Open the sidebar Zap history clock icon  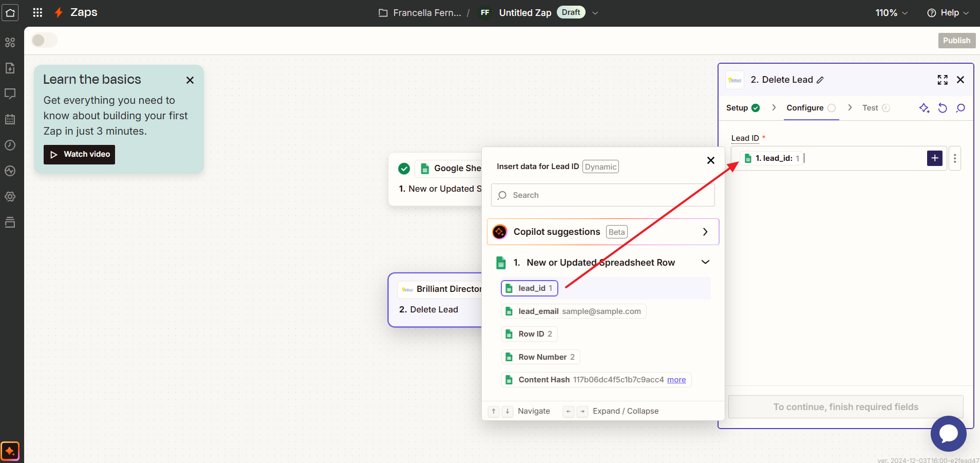point(10,145)
